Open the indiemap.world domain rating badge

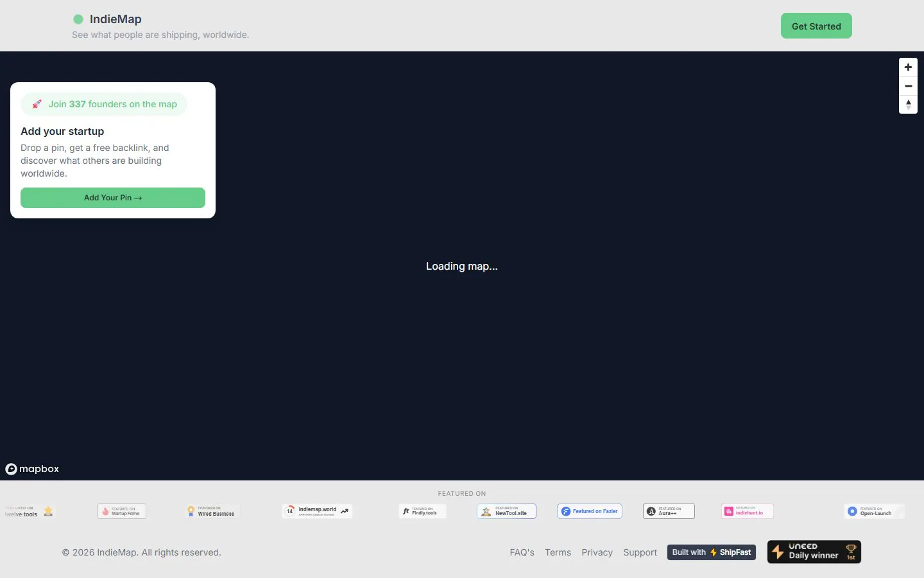click(x=317, y=511)
